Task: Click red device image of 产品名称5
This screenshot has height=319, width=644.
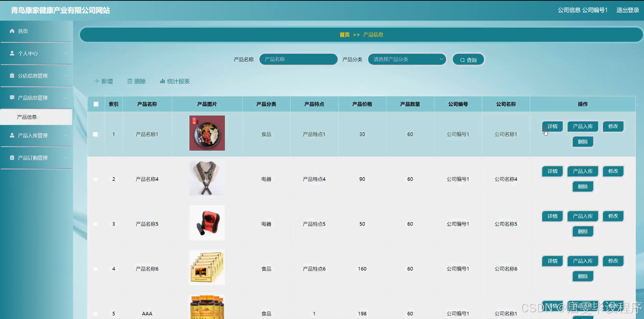Action: click(207, 223)
